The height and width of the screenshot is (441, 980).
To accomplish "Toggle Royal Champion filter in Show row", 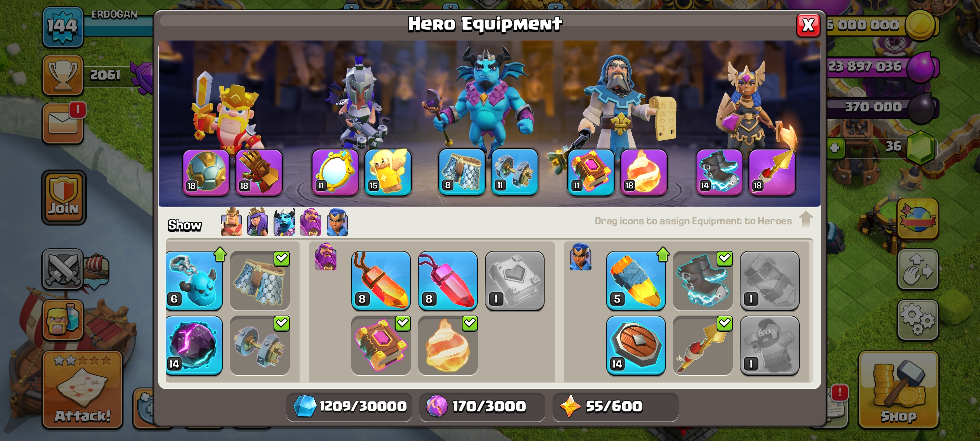I will (337, 222).
